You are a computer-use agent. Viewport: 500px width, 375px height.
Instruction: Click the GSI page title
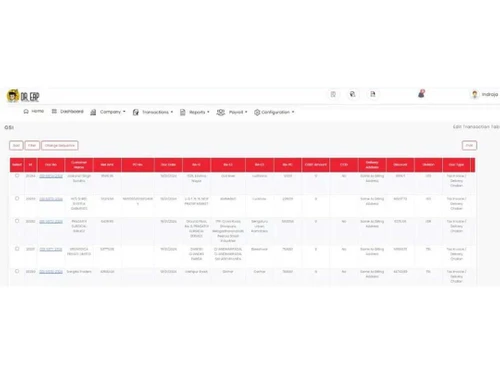(x=9, y=127)
